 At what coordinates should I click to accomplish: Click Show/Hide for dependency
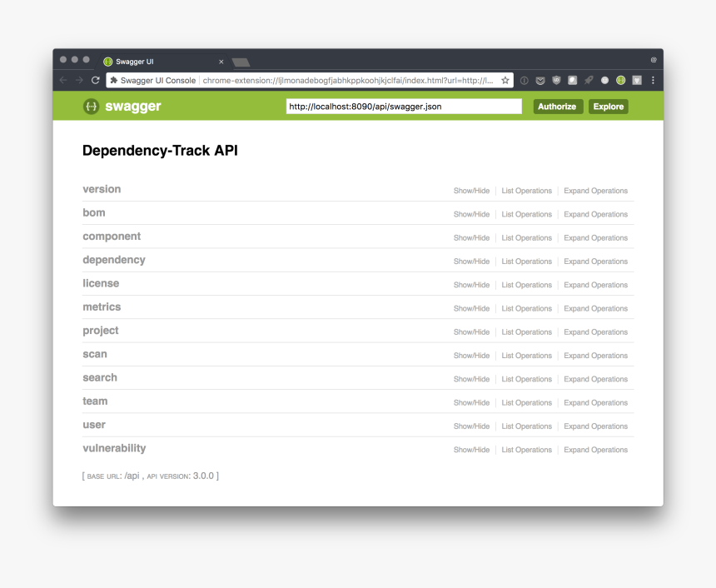tap(471, 262)
